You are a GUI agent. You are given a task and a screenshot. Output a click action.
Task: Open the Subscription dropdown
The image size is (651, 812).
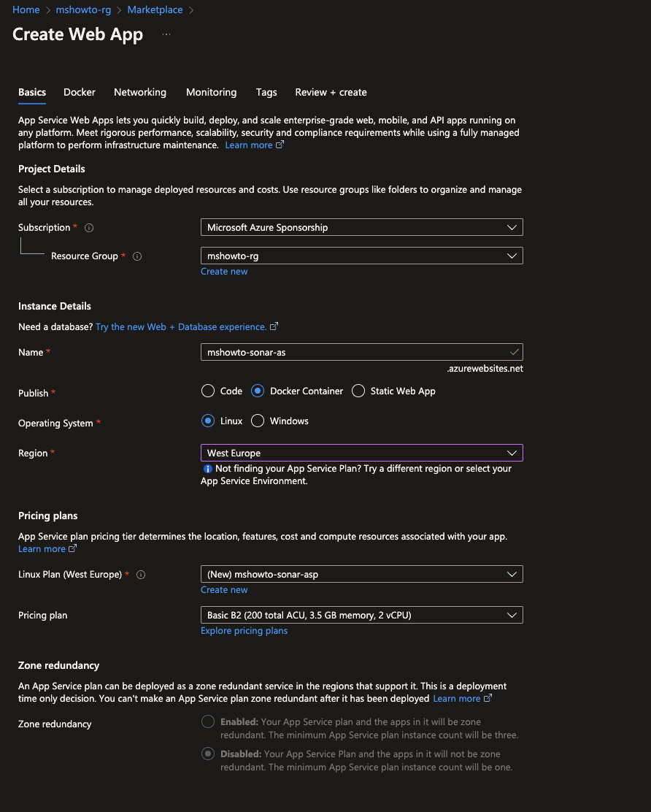362,227
